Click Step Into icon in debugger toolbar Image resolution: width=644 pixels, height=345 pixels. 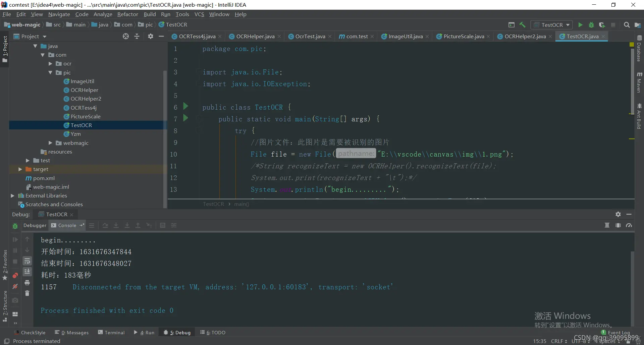[x=116, y=225]
